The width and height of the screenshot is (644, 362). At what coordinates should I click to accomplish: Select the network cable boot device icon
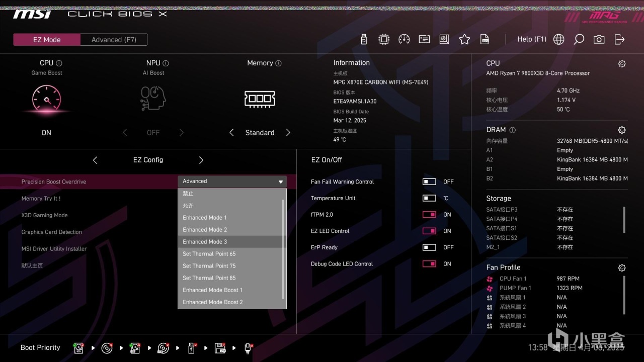248,348
